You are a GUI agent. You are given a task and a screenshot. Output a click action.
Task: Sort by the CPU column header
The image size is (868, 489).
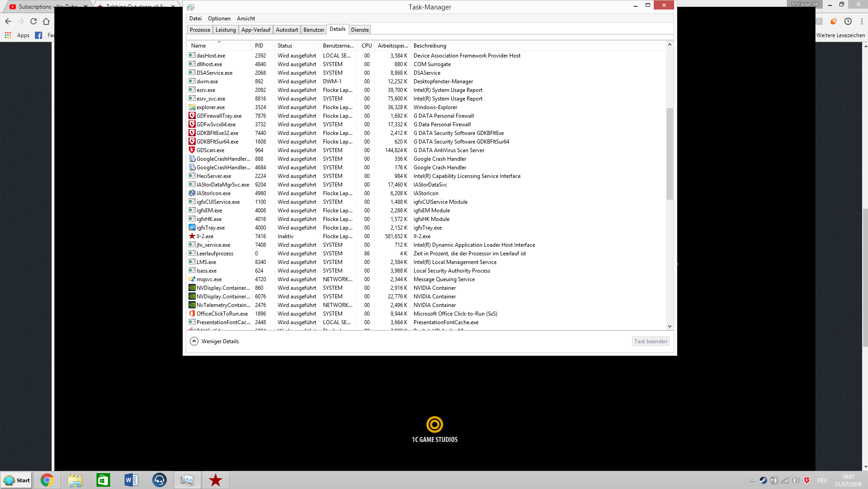click(x=366, y=46)
